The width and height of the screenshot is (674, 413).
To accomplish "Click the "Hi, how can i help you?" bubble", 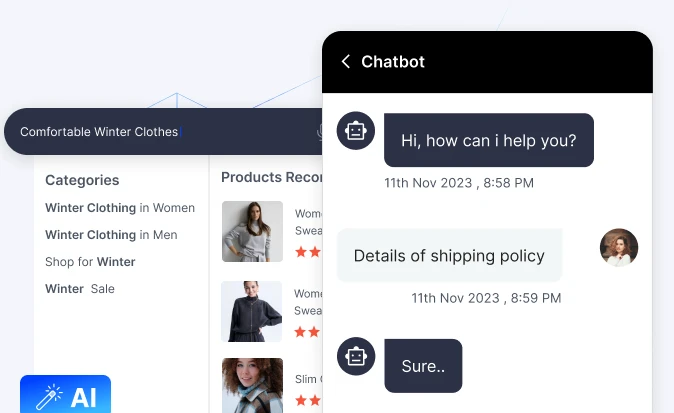I will (x=488, y=140).
